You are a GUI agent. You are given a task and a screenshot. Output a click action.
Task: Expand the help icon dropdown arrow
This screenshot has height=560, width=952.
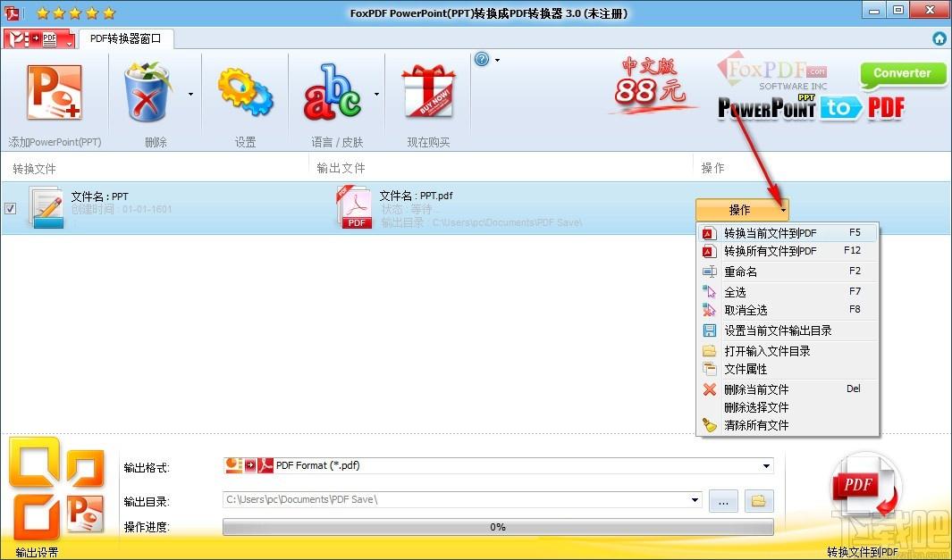497,60
